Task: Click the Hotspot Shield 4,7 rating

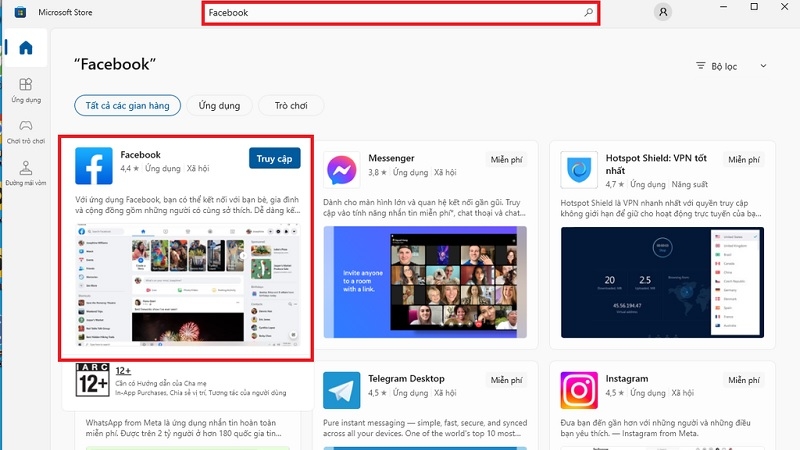Action: [615, 184]
